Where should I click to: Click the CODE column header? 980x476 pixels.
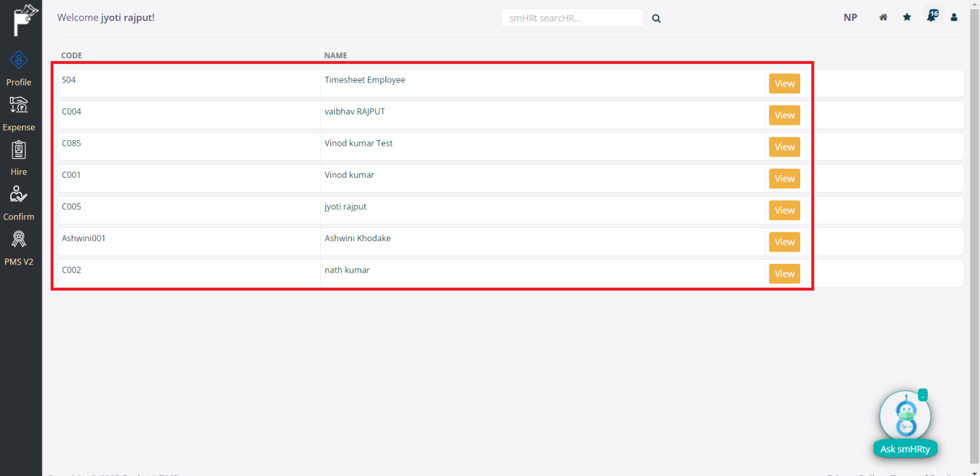[72, 55]
